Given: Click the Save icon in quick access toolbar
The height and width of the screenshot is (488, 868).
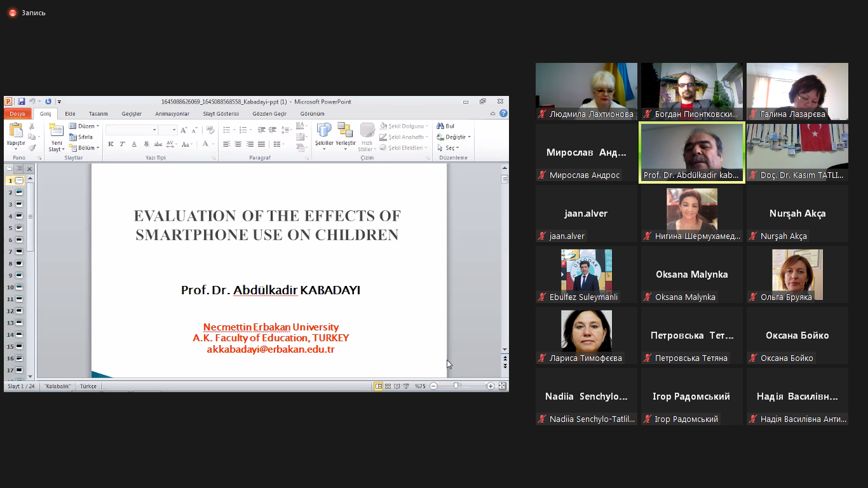Looking at the screenshot, I should (22, 102).
